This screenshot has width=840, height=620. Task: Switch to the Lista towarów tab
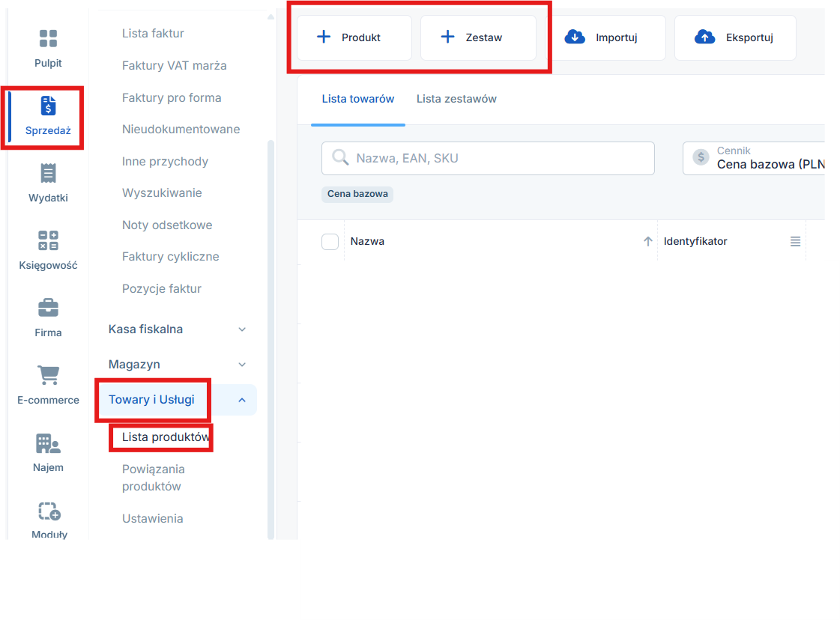[x=357, y=99]
